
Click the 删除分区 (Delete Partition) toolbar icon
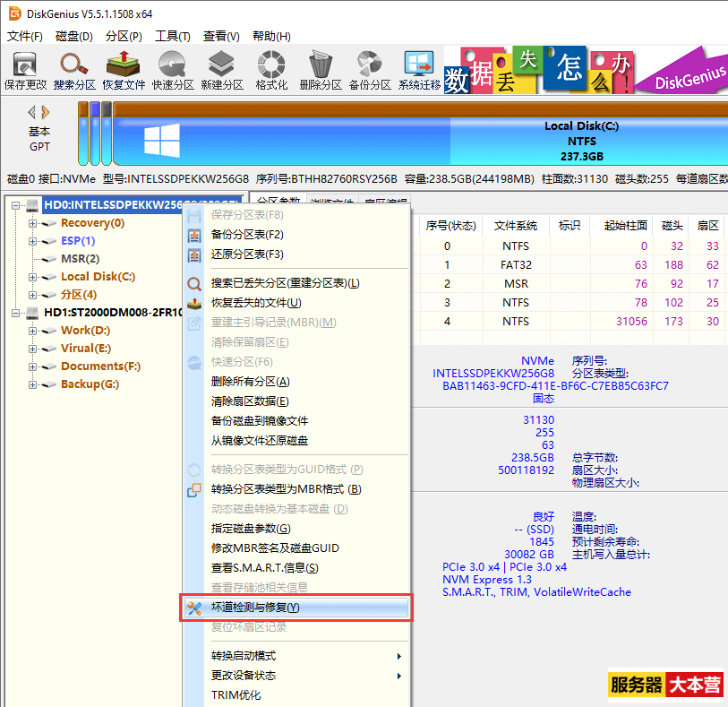pyautogui.click(x=320, y=71)
